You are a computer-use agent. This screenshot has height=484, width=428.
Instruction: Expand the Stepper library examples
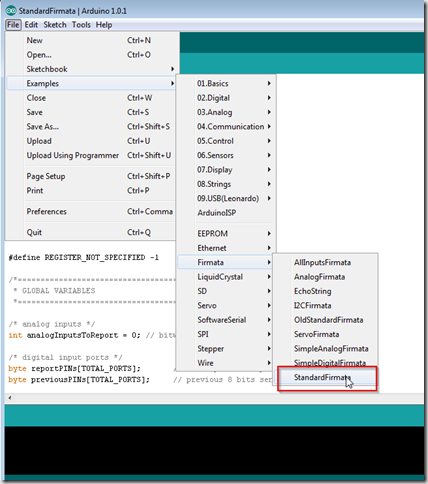226,348
